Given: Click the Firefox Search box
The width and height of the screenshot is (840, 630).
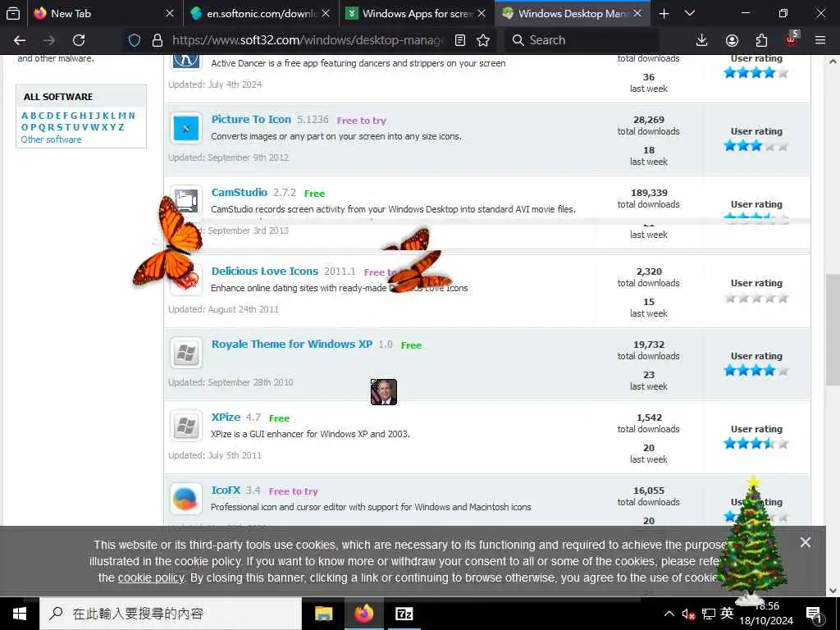Looking at the screenshot, I should pos(582,40).
